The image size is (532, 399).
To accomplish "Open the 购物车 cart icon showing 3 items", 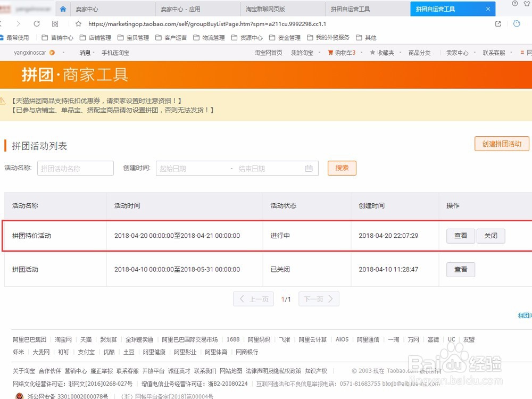I will click(332, 53).
